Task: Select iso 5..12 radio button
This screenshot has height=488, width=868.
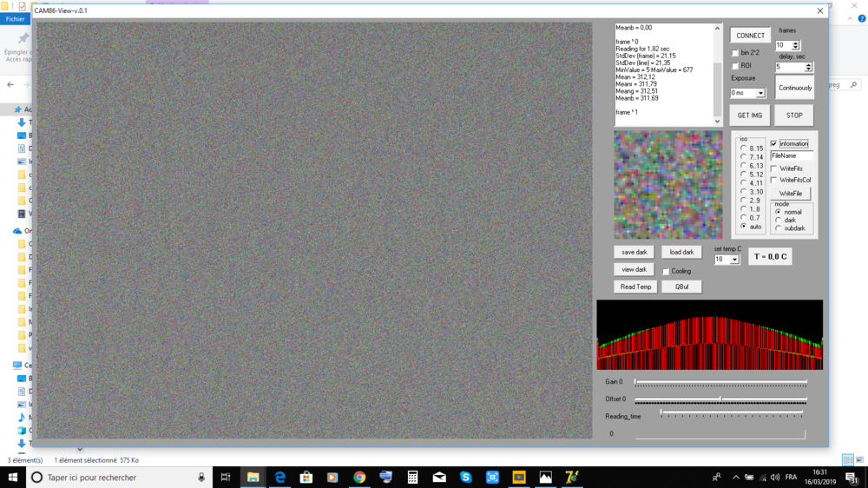Action: tap(744, 174)
